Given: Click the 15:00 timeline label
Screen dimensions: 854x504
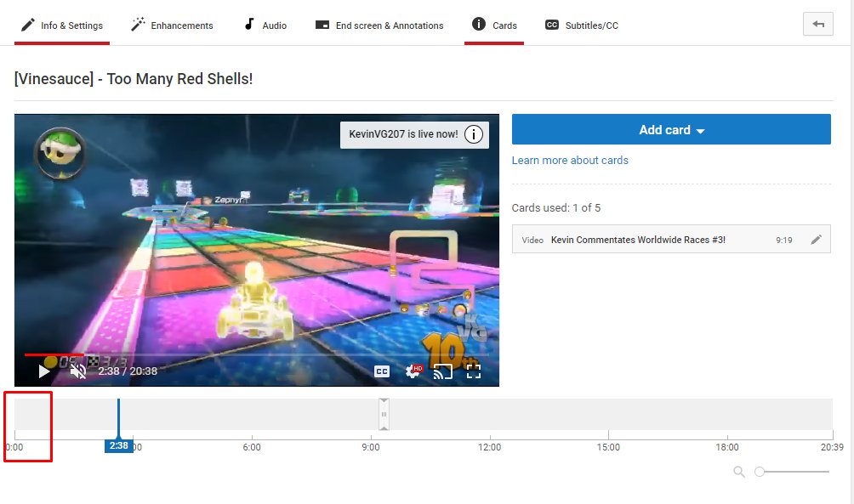Looking at the screenshot, I should point(608,447).
